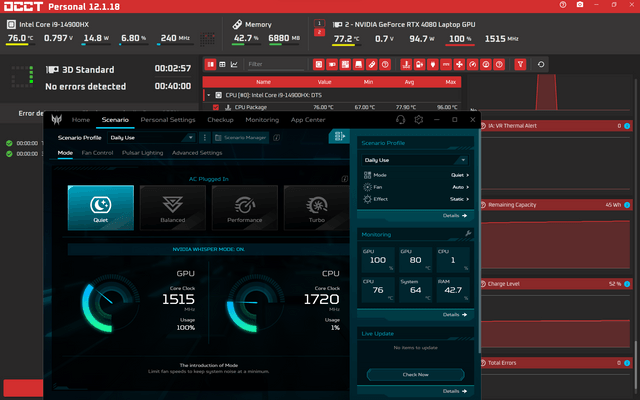This screenshot has width=640, height=400.
Task: Switch to the Advanced Settings sub-tab
Action: click(x=197, y=153)
